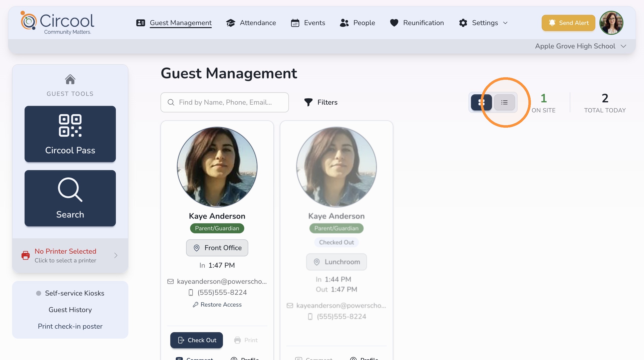
Task: Click the email envelope icon on checked-out card
Action: click(290, 306)
